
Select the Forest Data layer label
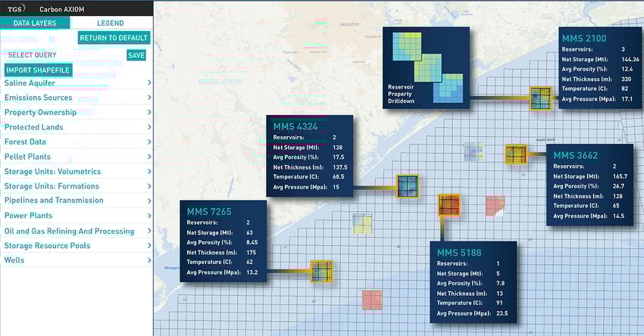coord(25,142)
